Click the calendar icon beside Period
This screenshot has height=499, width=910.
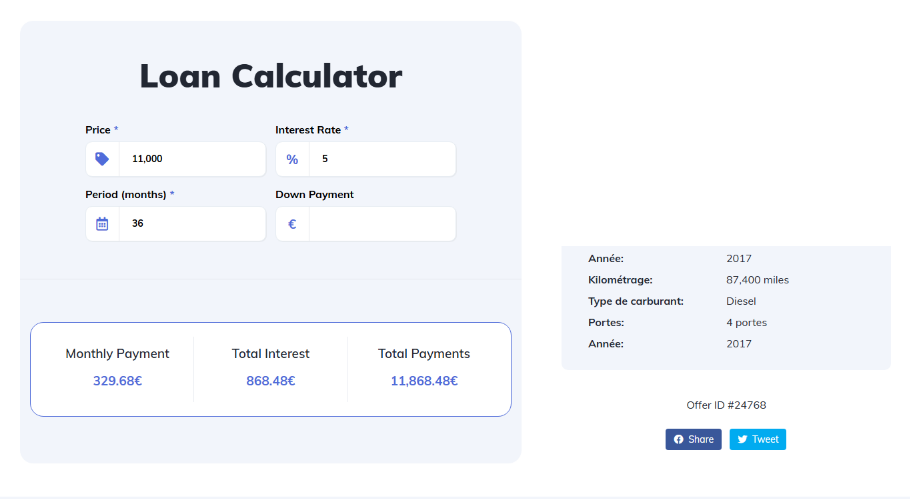(102, 224)
